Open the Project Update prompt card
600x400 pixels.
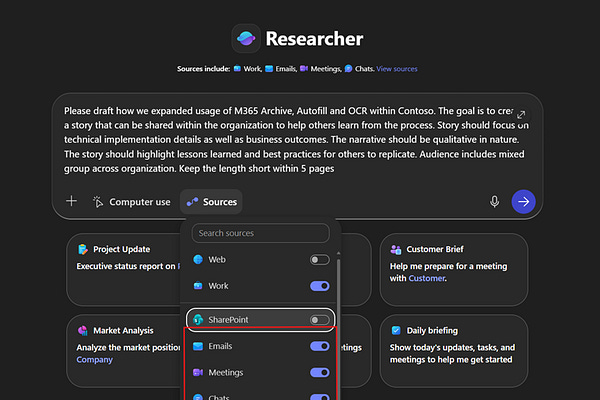(x=124, y=269)
